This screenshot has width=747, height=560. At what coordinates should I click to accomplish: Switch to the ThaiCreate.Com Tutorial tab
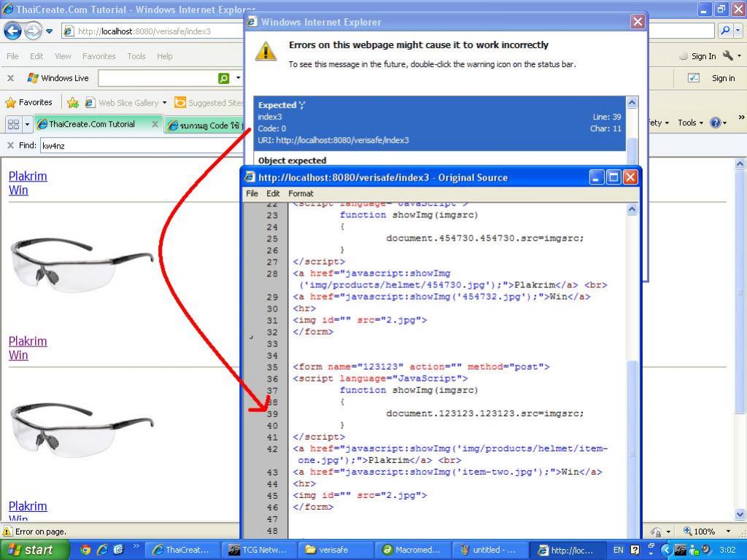(x=91, y=124)
